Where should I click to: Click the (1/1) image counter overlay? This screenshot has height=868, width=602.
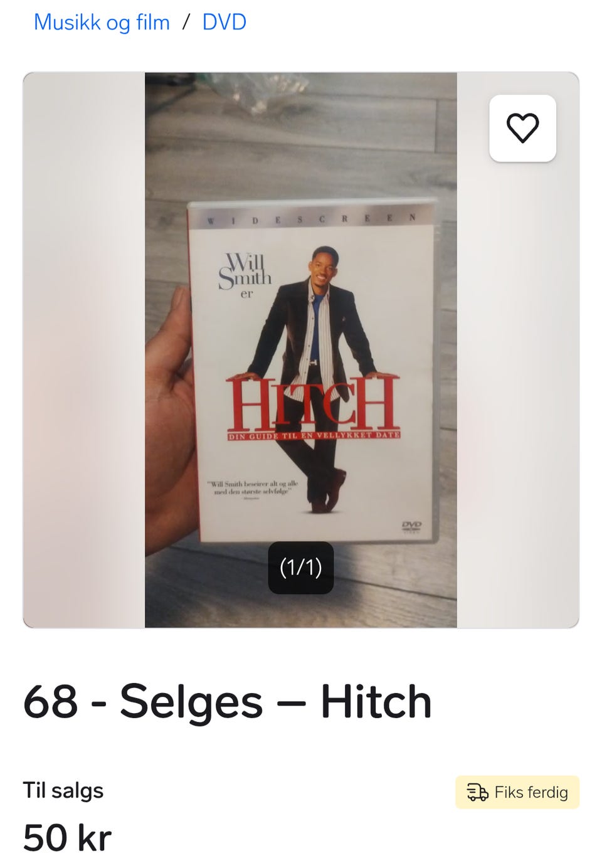pyautogui.click(x=301, y=568)
